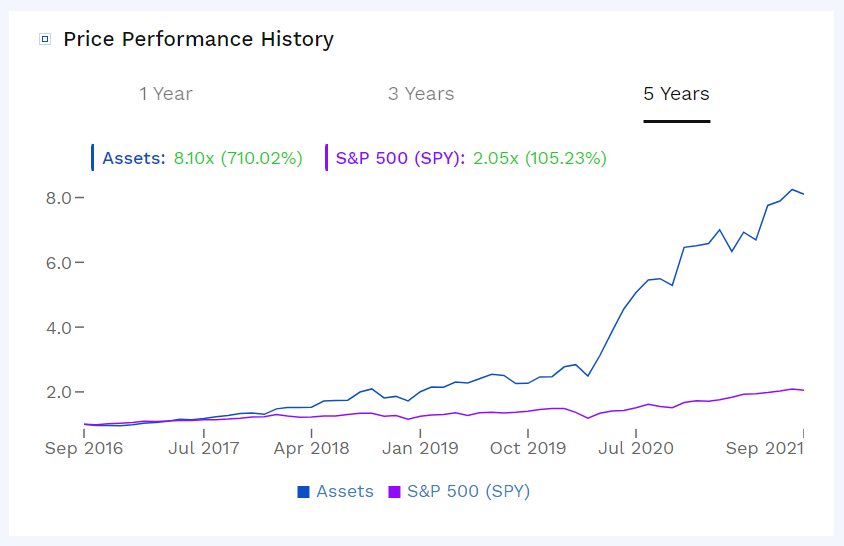Switch to the 1 Year tab
The height and width of the screenshot is (546, 844).
tap(166, 94)
